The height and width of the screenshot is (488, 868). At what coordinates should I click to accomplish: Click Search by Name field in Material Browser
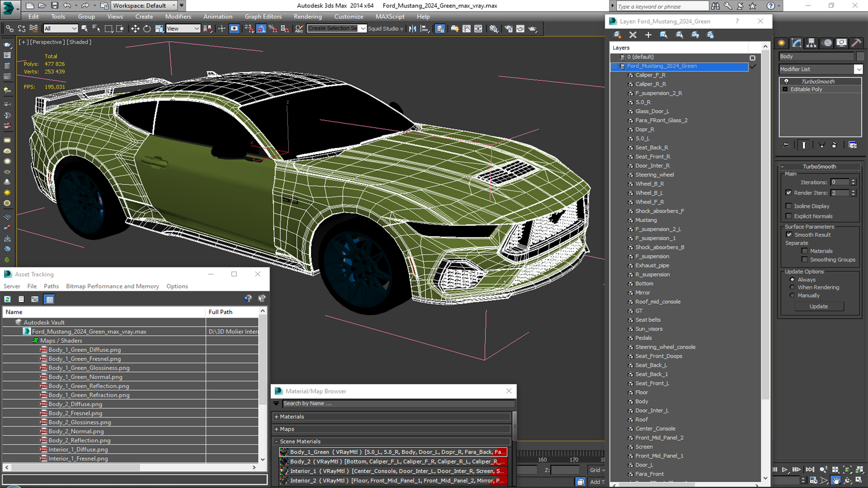point(398,404)
